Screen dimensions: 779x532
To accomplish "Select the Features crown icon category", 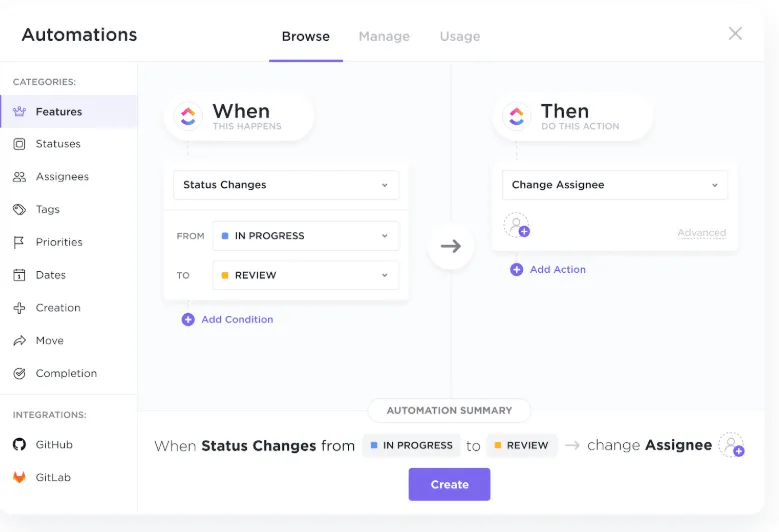I will coord(19,111).
